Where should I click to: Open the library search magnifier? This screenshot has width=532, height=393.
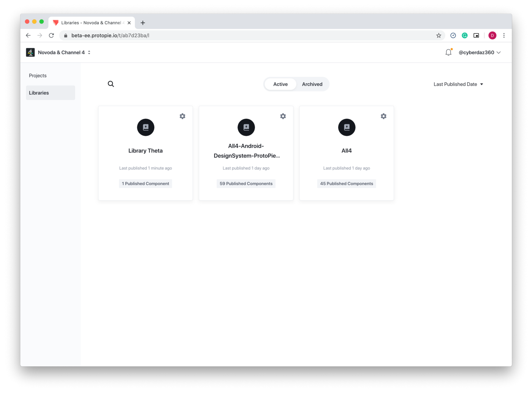111,84
